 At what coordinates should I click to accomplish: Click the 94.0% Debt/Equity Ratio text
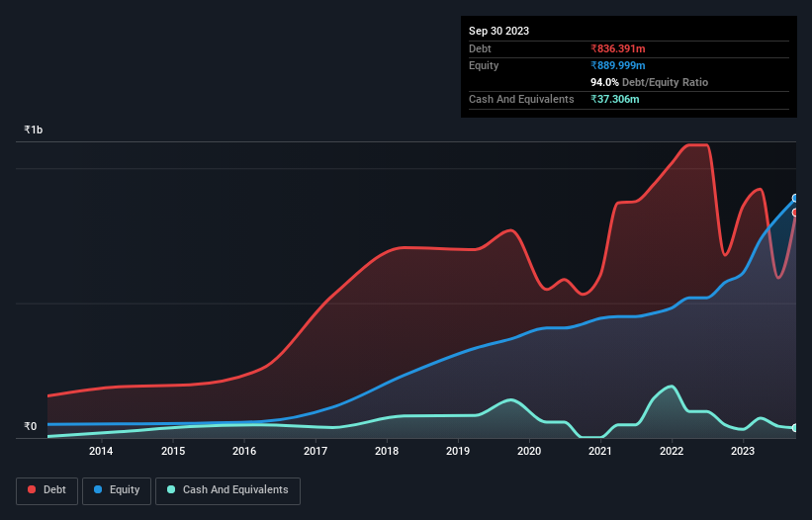[650, 82]
